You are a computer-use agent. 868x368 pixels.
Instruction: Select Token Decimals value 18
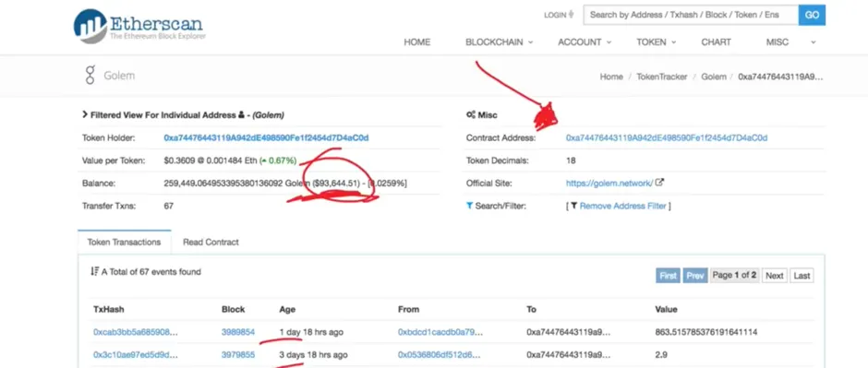[x=571, y=160]
